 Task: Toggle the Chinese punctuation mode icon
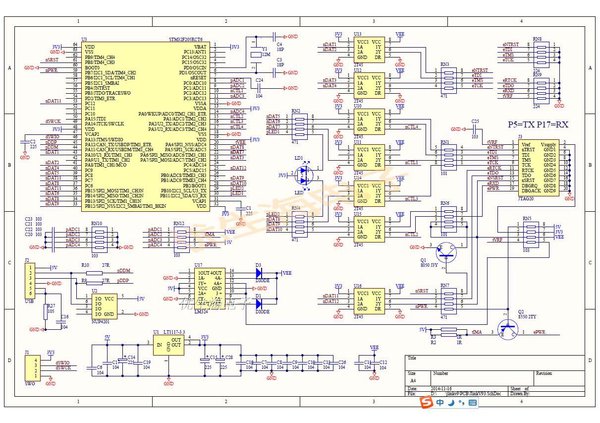462,402
